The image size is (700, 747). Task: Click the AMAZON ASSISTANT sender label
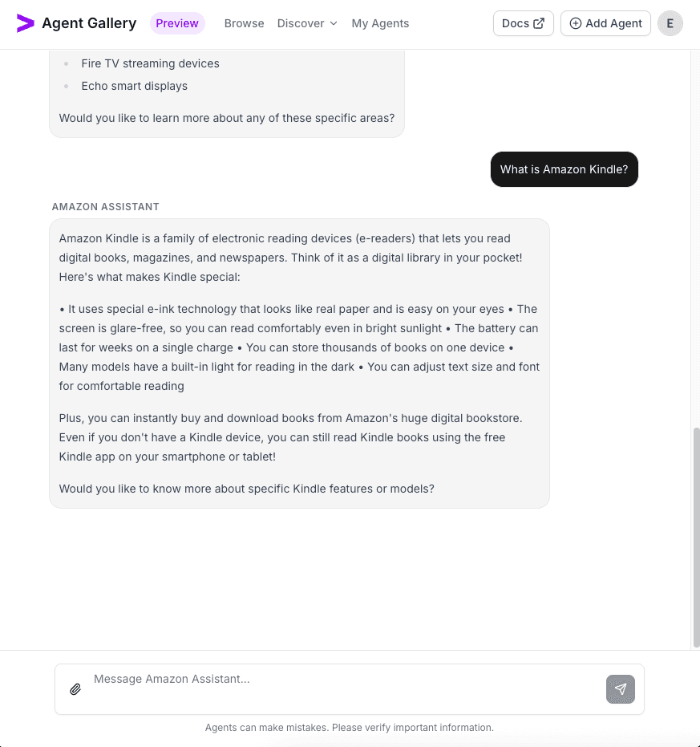point(105,206)
